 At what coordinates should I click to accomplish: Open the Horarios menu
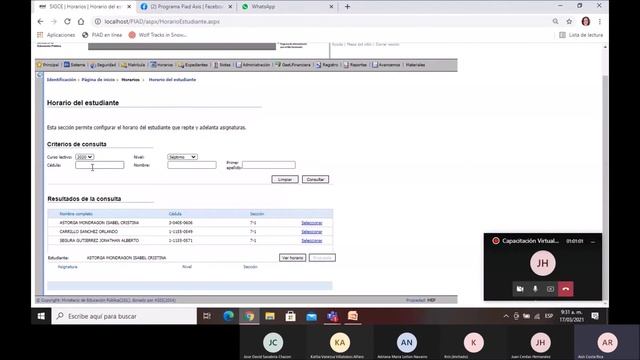(x=162, y=65)
